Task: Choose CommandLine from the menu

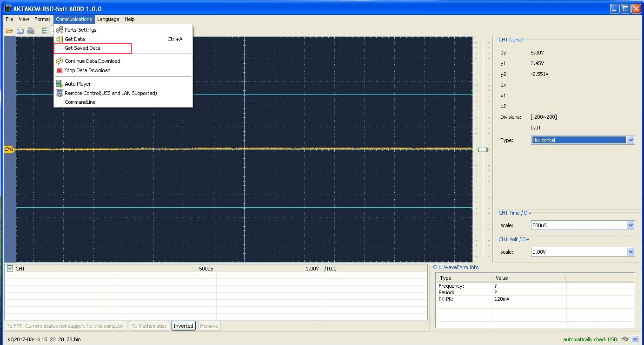Action: 80,102
